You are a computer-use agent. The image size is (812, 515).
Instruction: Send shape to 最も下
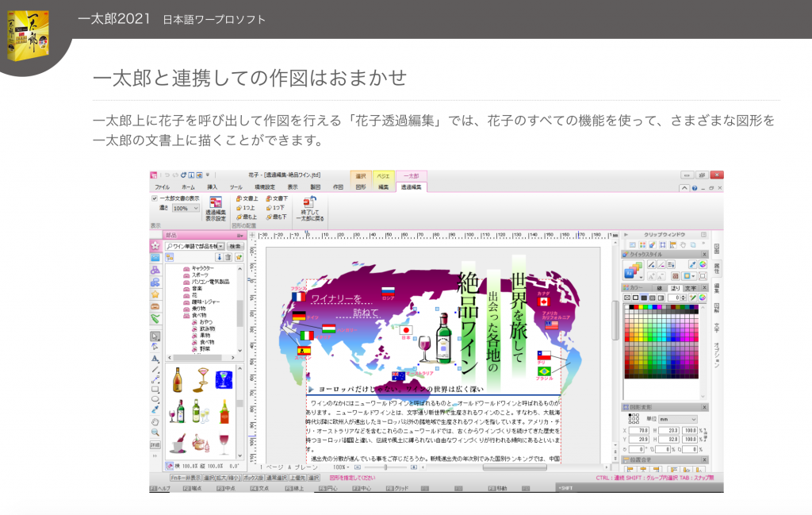(x=277, y=217)
